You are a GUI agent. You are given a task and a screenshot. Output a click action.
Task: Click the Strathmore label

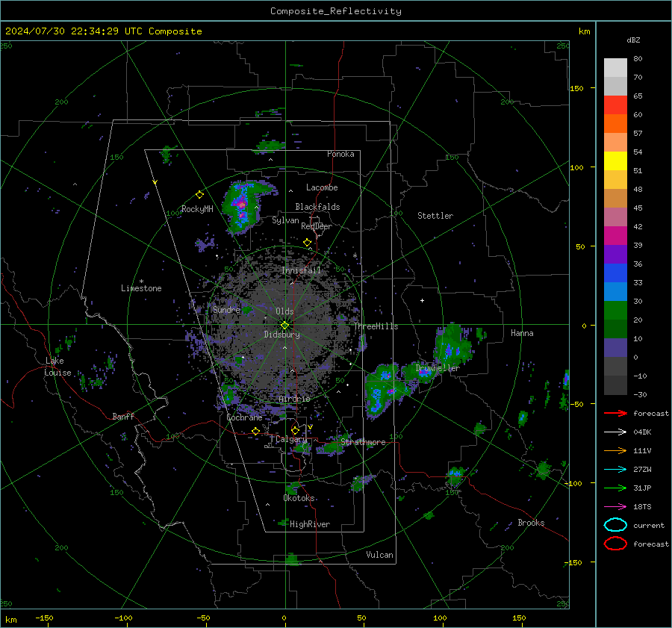pyautogui.click(x=363, y=442)
